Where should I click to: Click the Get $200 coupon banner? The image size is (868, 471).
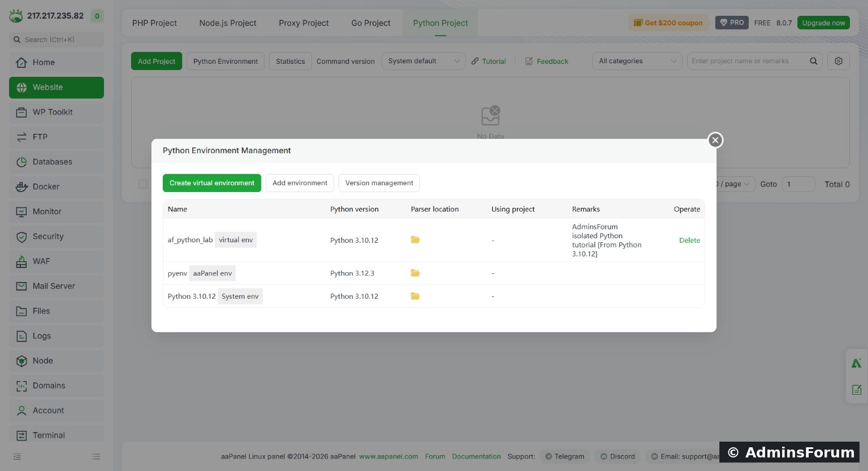pyautogui.click(x=669, y=23)
